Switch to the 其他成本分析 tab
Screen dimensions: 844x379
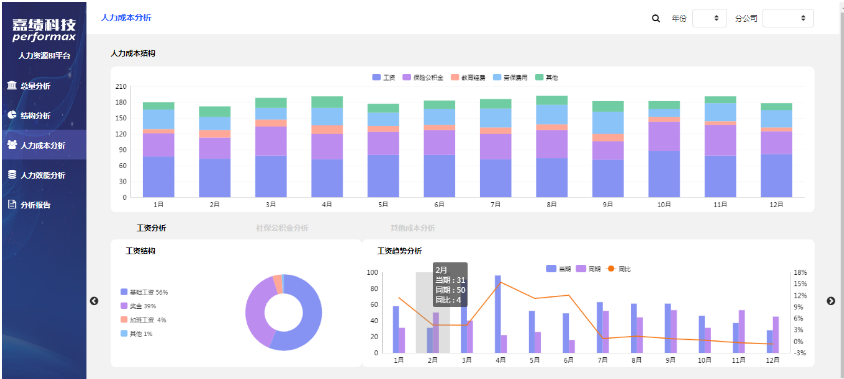coord(413,228)
